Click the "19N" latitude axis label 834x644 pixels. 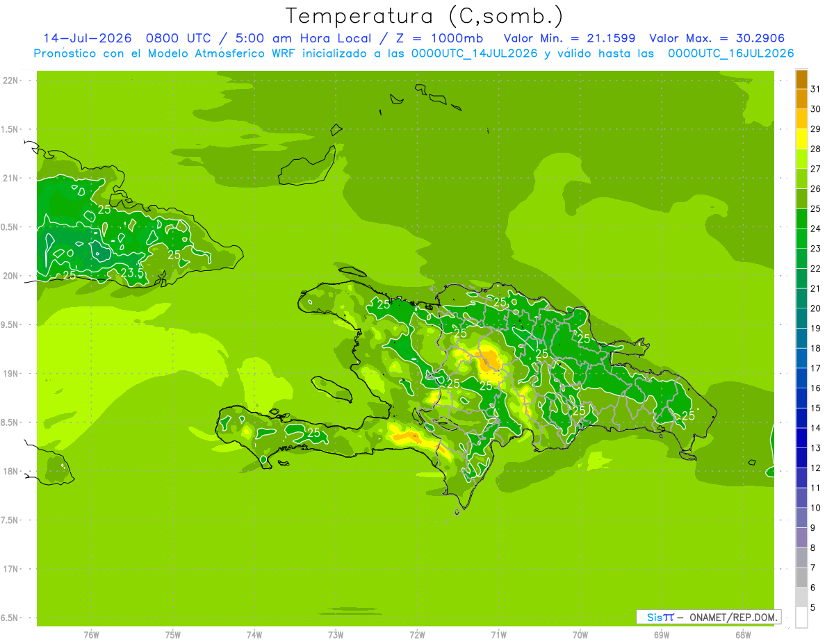(11, 374)
